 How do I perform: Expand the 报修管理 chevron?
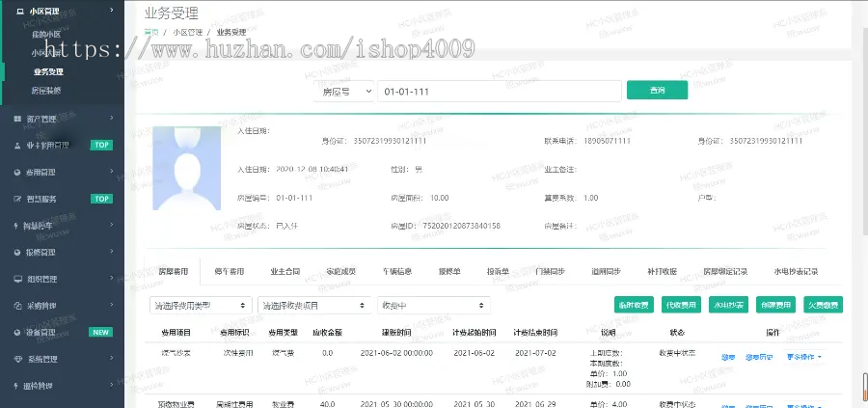point(112,252)
